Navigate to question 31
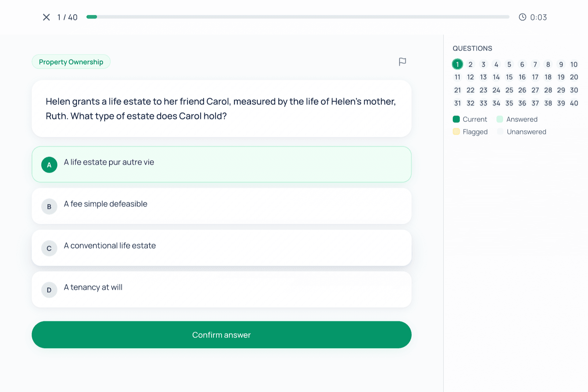 (457, 103)
